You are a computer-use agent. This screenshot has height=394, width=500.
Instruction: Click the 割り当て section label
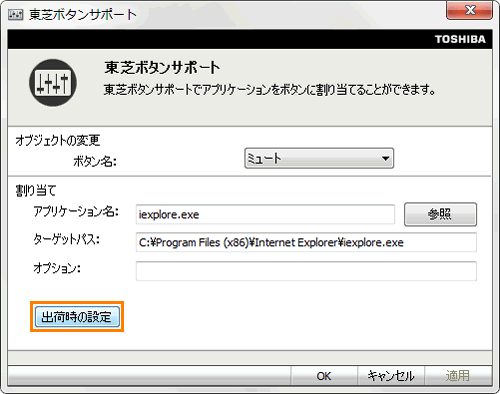coord(36,191)
